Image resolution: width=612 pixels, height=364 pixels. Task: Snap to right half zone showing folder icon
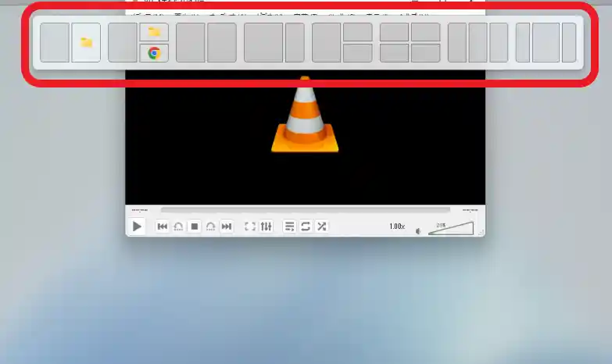pyautogui.click(x=86, y=42)
